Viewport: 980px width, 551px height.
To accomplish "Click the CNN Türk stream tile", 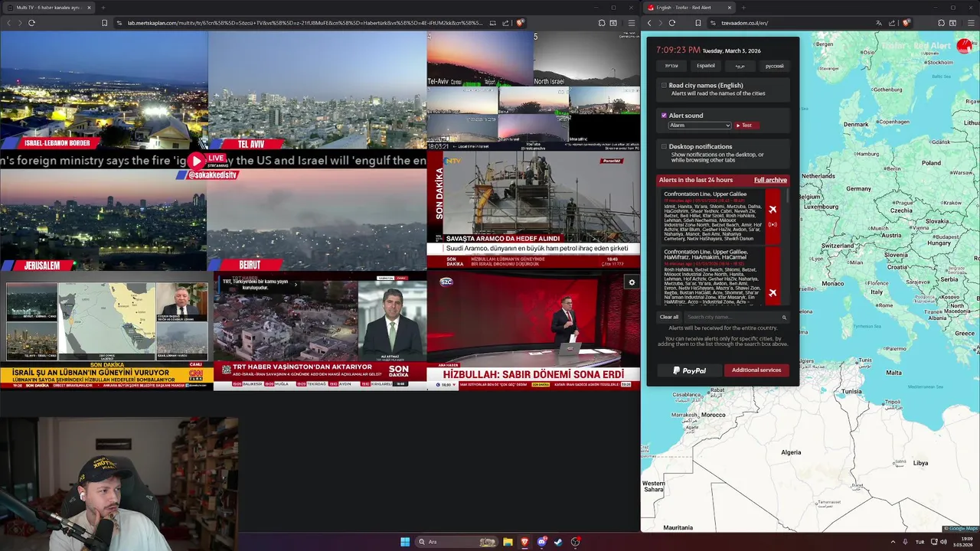I will (106, 331).
